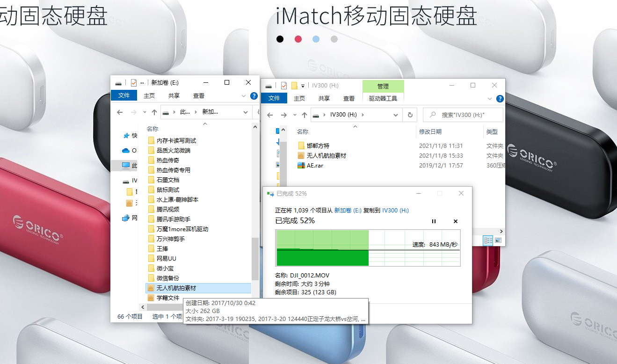Go back in 新加卷 (E:) window
Viewport: 617px width, 364px height.
point(120,112)
